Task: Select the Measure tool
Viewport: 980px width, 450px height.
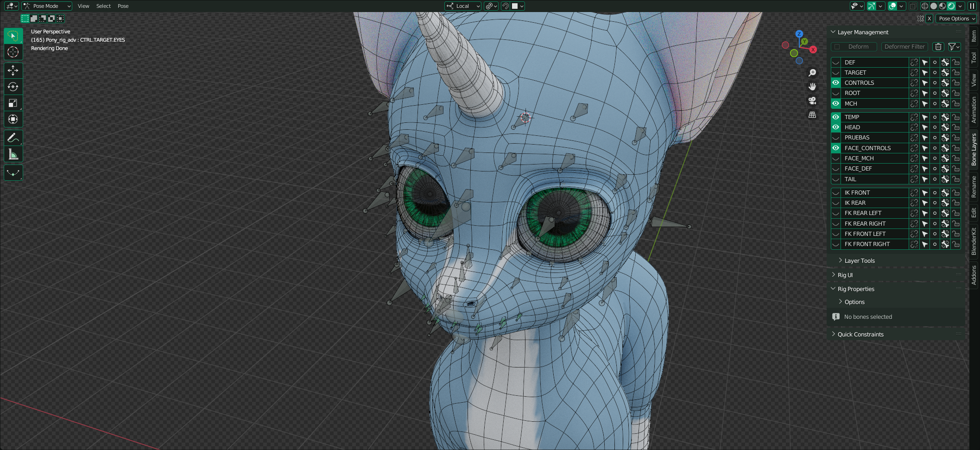Action: (x=13, y=154)
